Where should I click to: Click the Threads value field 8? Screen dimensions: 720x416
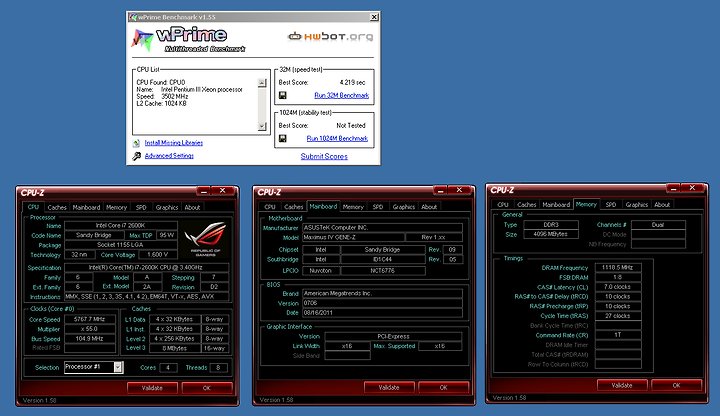[218, 367]
